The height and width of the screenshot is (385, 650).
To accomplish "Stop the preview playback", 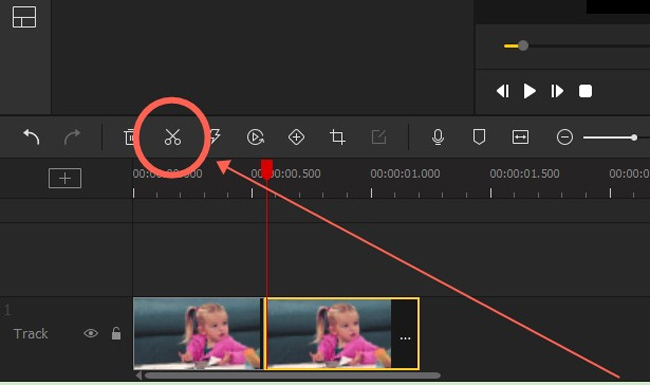I will tap(585, 91).
